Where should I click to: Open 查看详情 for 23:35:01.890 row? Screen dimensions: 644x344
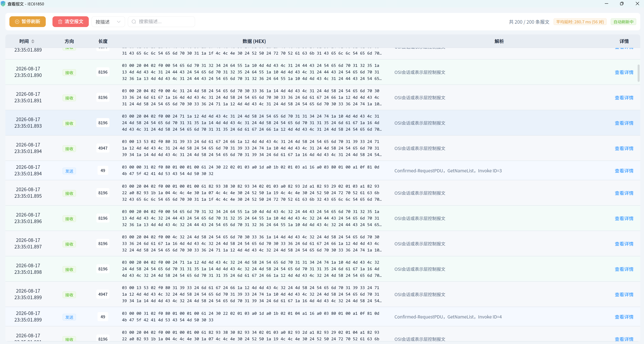(x=624, y=72)
